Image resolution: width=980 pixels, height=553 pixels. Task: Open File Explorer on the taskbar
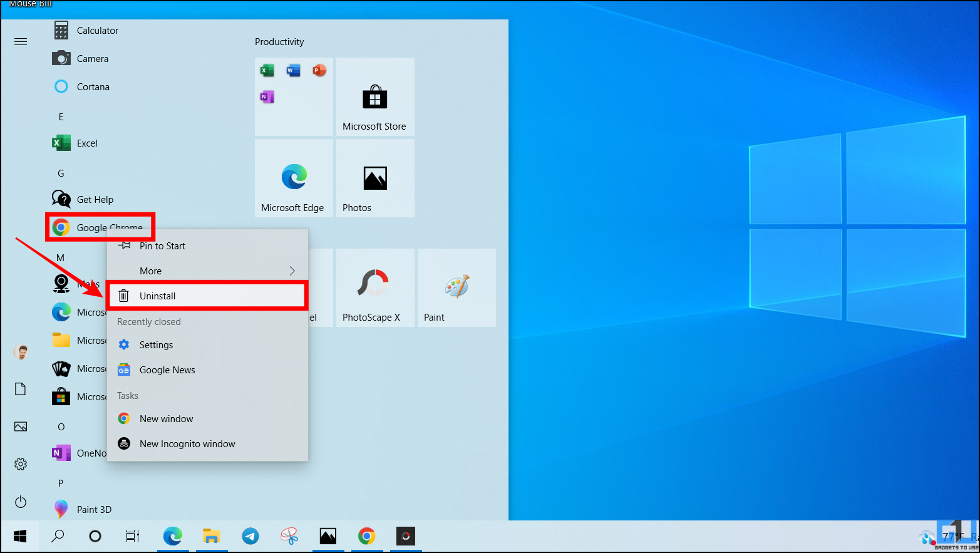point(212,536)
